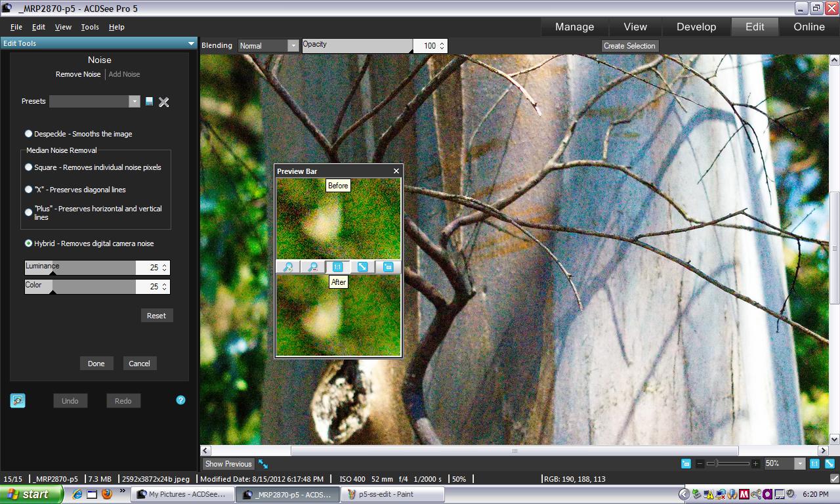Choose the "X" preserves diagonal lines option

coord(29,190)
